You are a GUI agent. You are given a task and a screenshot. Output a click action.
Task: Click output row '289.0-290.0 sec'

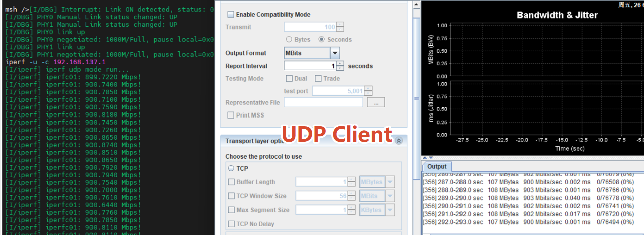[x=528, y=198]
